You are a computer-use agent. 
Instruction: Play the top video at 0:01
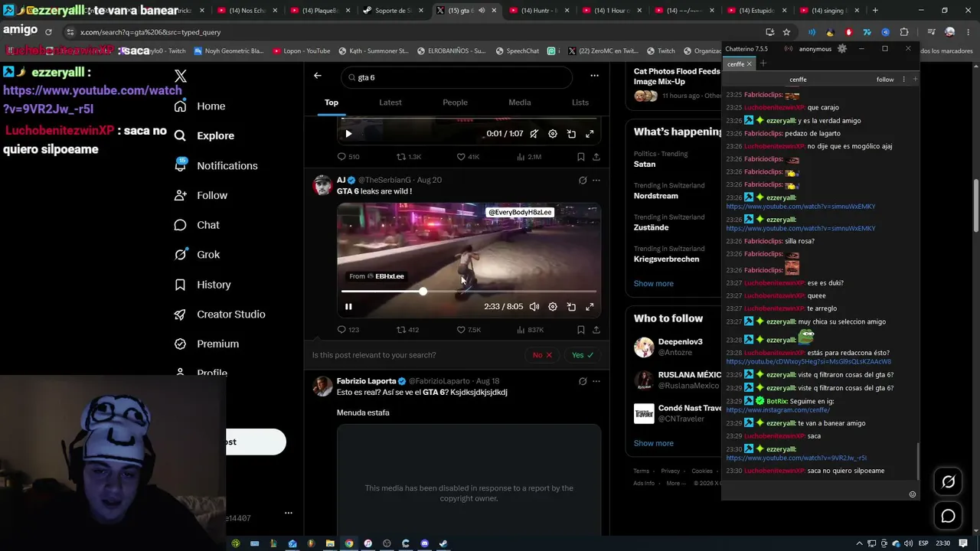[x=348, y=134]
